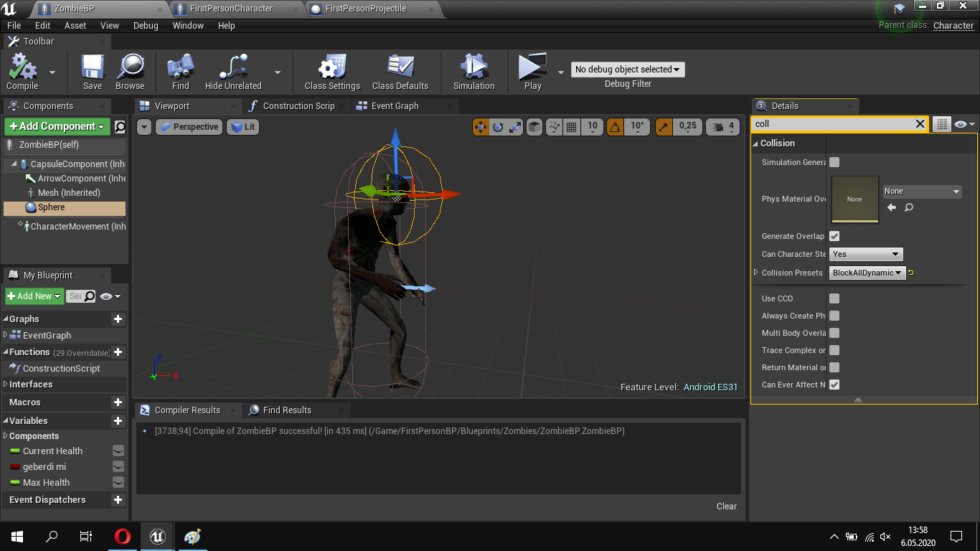The width and height of the screenshot is (980, 551).
Task: Save the blueprint asset
Action: 93,72
